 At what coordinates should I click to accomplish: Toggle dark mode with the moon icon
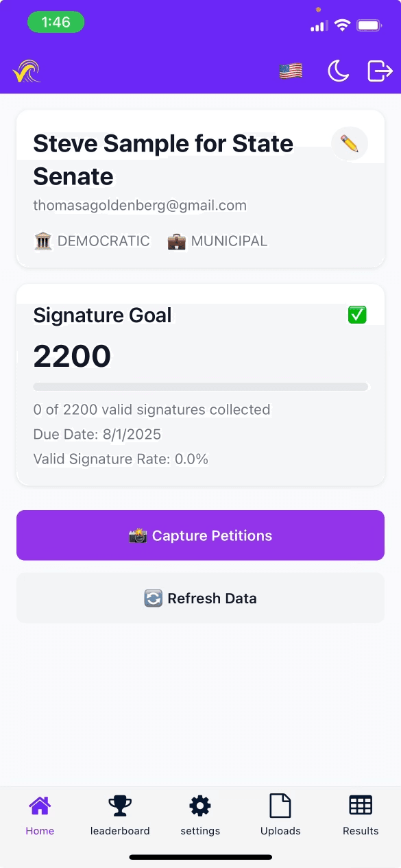tap(338, 69)
